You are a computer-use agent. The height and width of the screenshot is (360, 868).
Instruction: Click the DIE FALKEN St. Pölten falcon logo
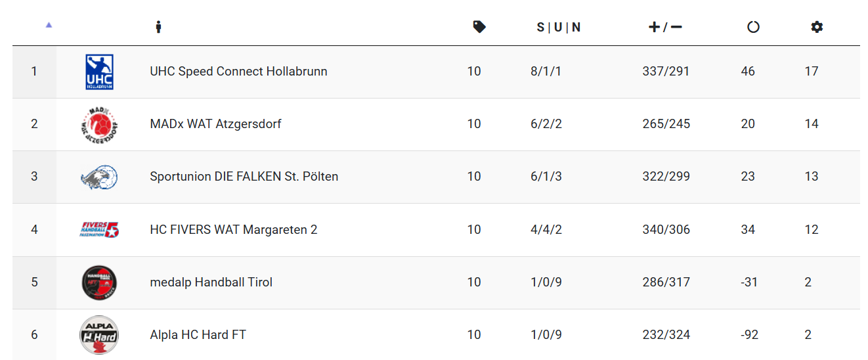point(99,177)
